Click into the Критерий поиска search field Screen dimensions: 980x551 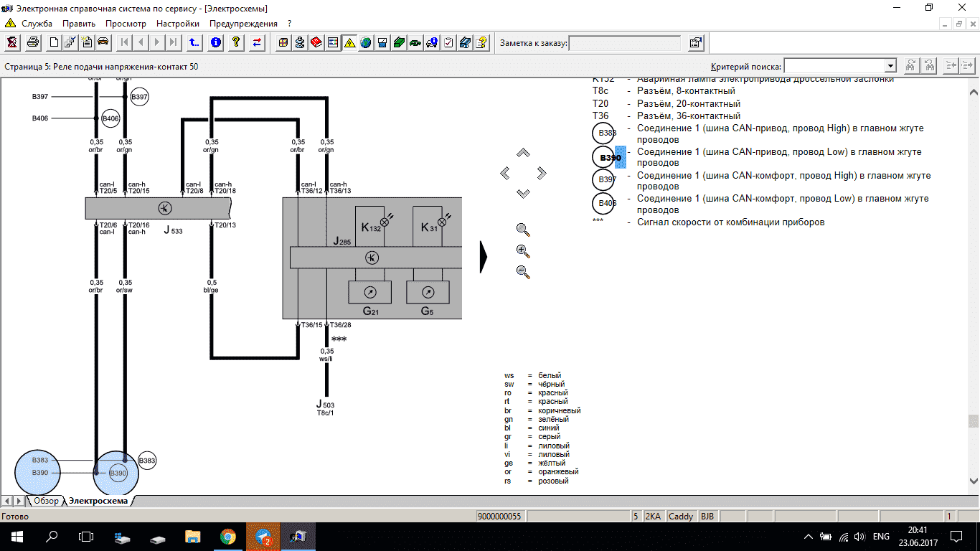(834, 66)
